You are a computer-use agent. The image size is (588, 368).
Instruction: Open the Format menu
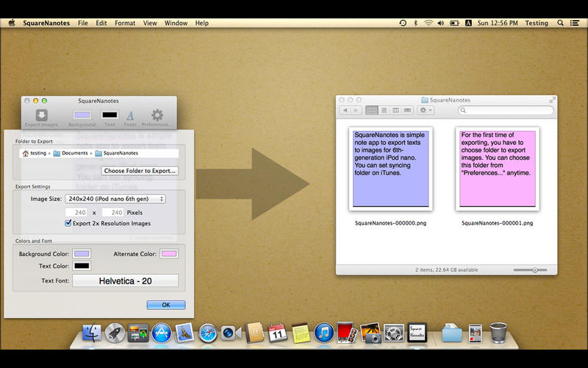point(125,23)
